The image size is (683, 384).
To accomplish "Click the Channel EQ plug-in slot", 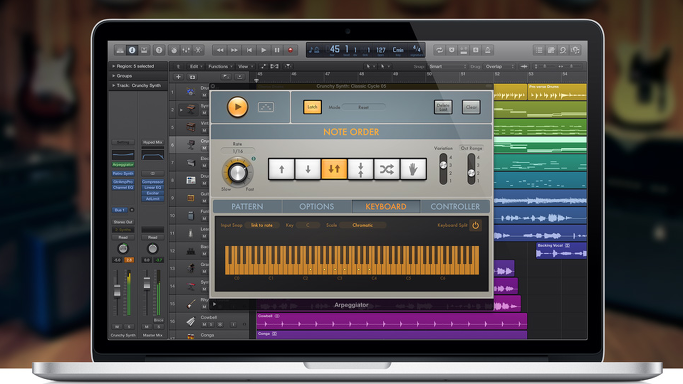I will [123, 187].
